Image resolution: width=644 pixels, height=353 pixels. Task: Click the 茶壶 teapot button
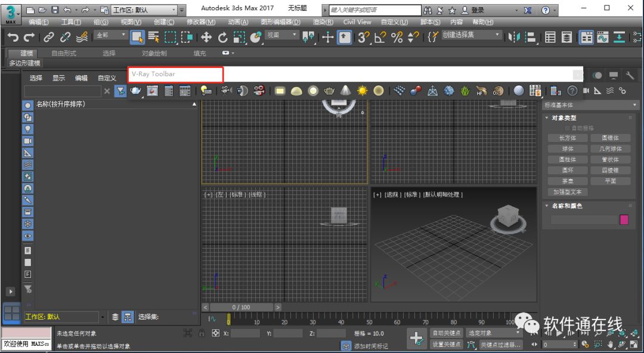click(568, 181)
